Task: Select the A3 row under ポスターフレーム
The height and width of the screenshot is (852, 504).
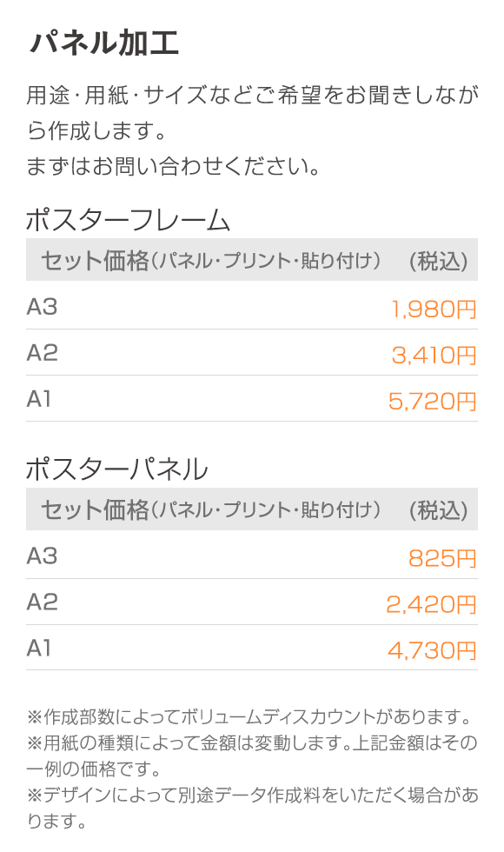Action: [x=252, y=305]
